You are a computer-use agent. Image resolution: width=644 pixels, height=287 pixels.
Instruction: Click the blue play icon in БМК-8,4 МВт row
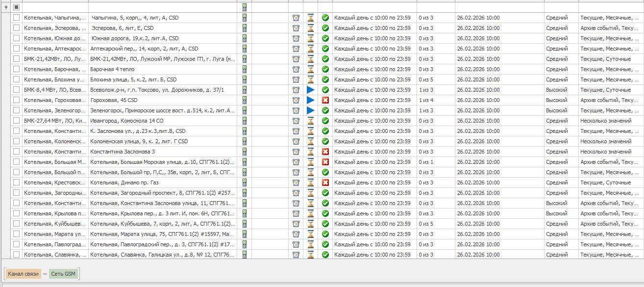pyautogui.click(x=310, y=90)
